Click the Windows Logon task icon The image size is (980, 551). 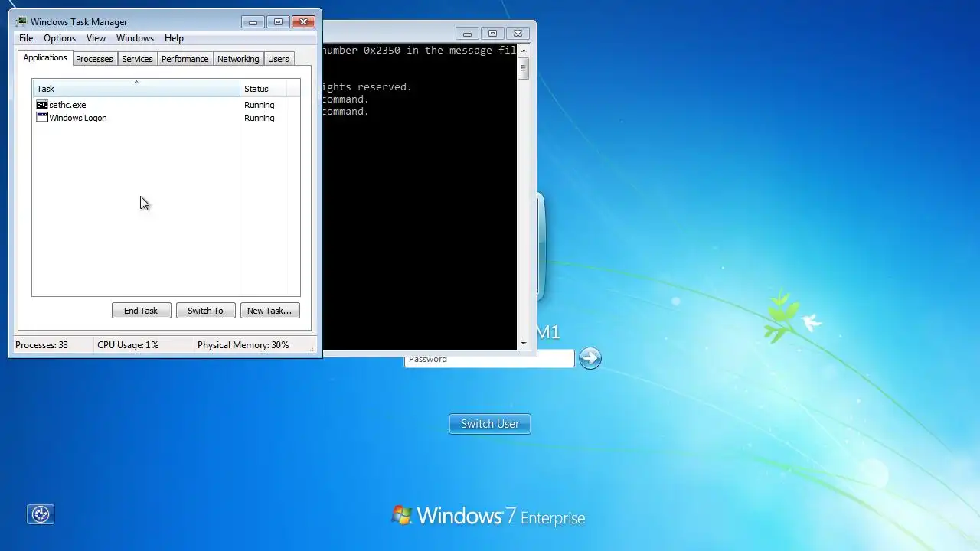pyautogui.click(x=42, y=118)
